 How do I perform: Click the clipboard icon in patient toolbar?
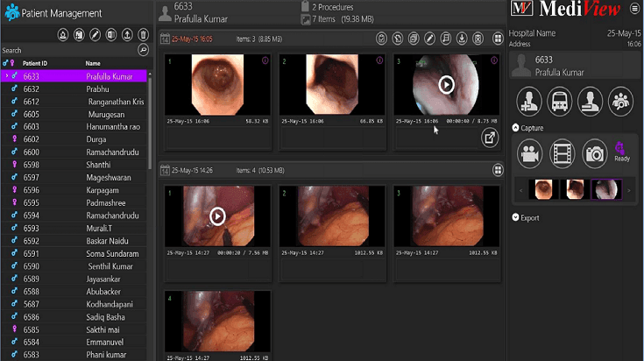click(79, 35)
